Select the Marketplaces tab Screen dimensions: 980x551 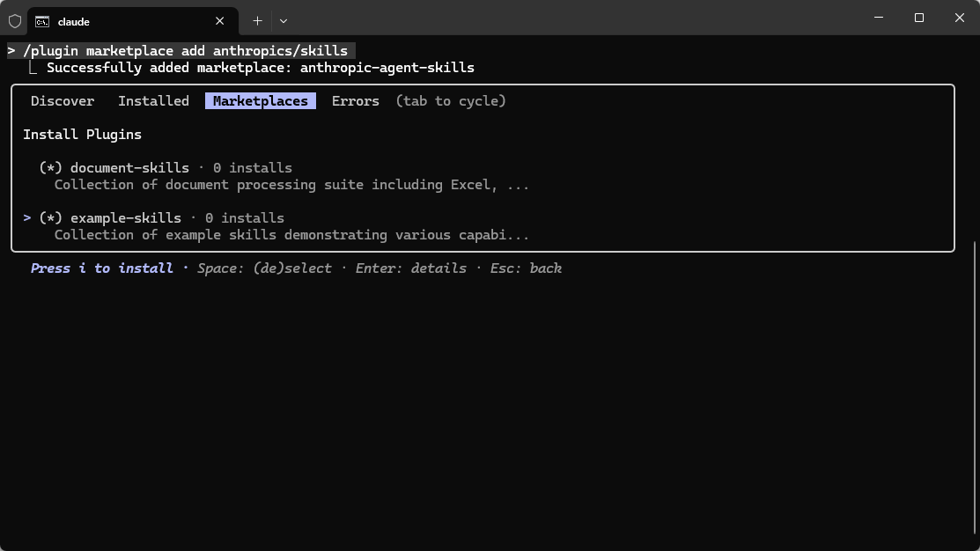point(261,101)
